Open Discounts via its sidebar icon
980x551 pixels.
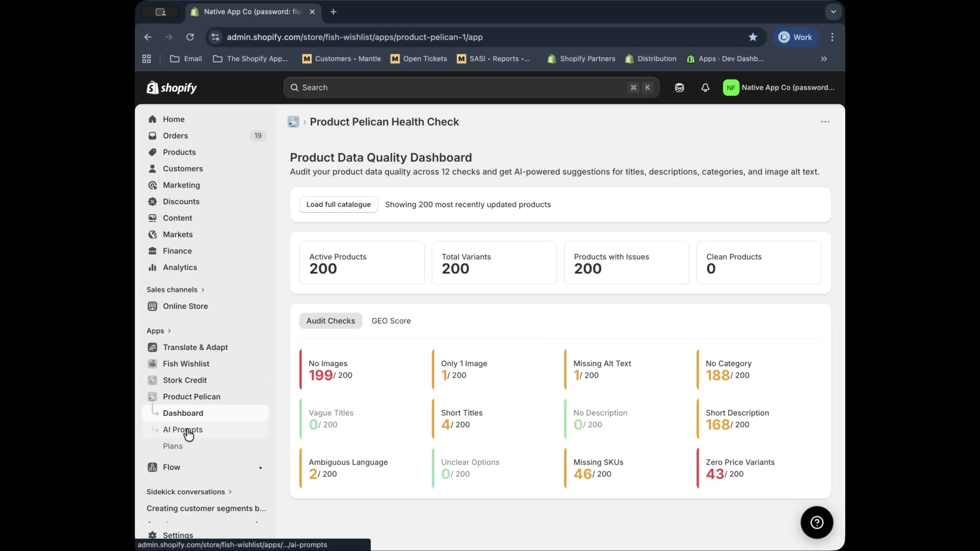(x=152, y=202)
